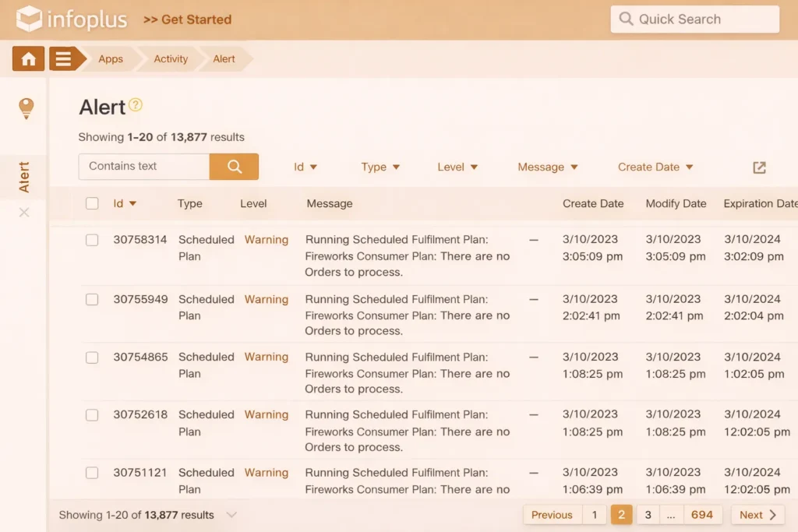The height and width of the screenshot is (532, 798).
Task: Check the row checkbox for alert 30751121
Action: pos(92,474)
